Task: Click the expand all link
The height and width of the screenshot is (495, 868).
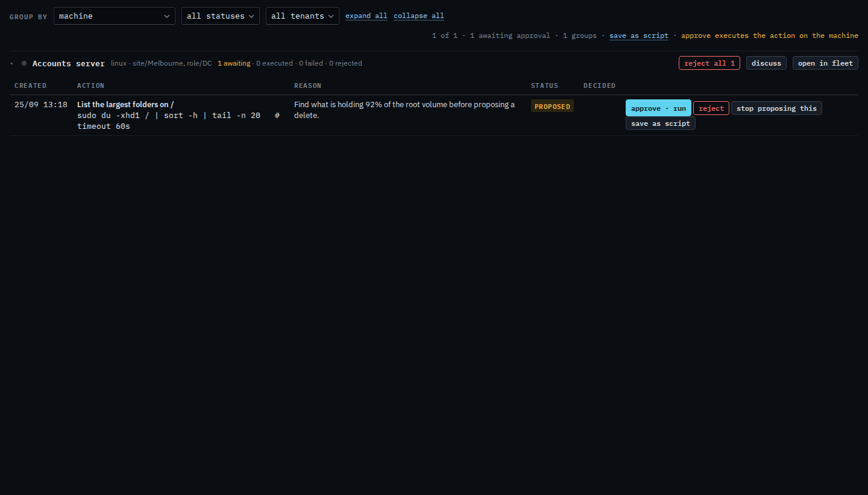Action: pos(366,16)
